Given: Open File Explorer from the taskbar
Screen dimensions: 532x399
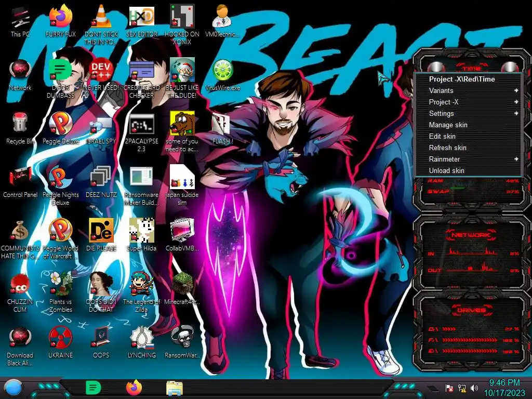Looking at the screenshot, I should tap(175, 388).
